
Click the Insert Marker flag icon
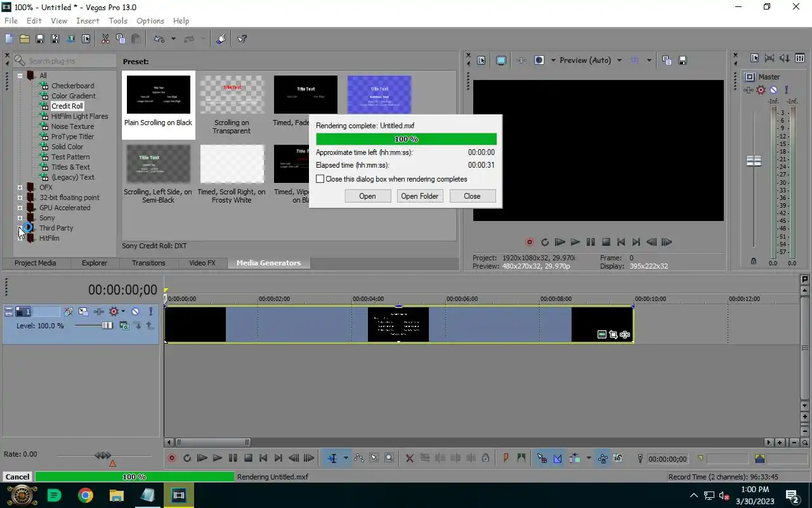point(506,458)
